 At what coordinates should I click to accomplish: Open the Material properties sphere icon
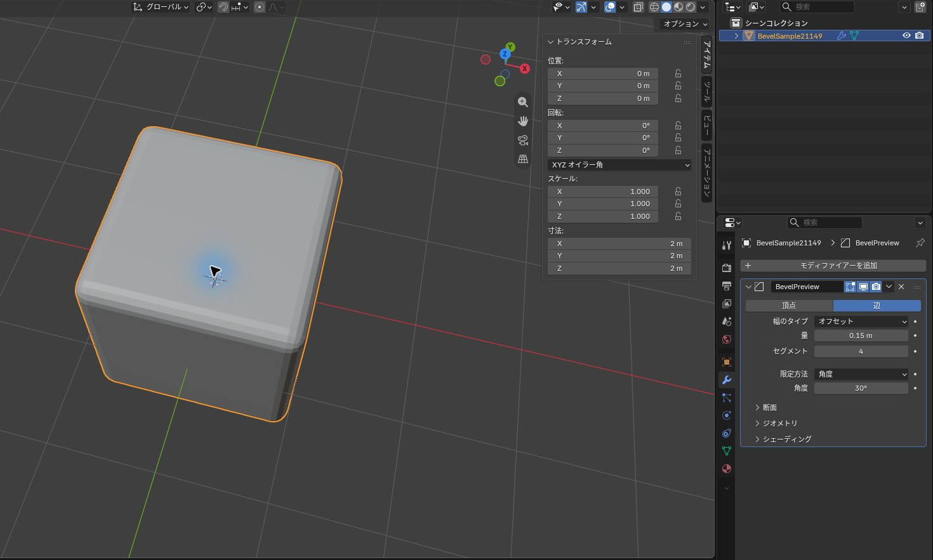coord(727,469)
